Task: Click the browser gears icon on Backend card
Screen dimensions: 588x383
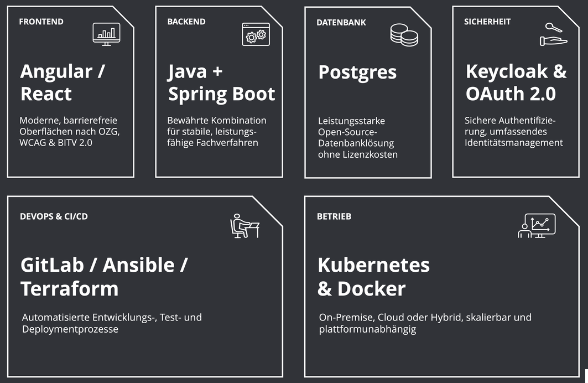Action: pyautogui.click(x=256, y=34)
